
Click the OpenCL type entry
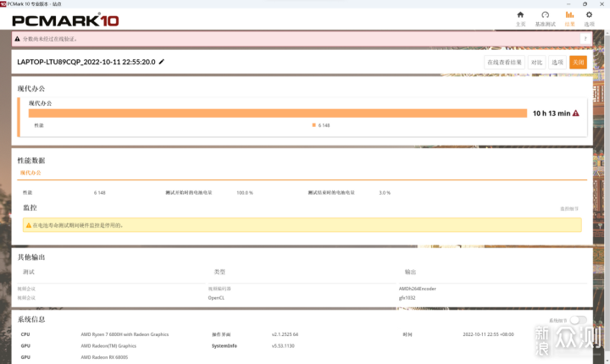pos(216,298)
